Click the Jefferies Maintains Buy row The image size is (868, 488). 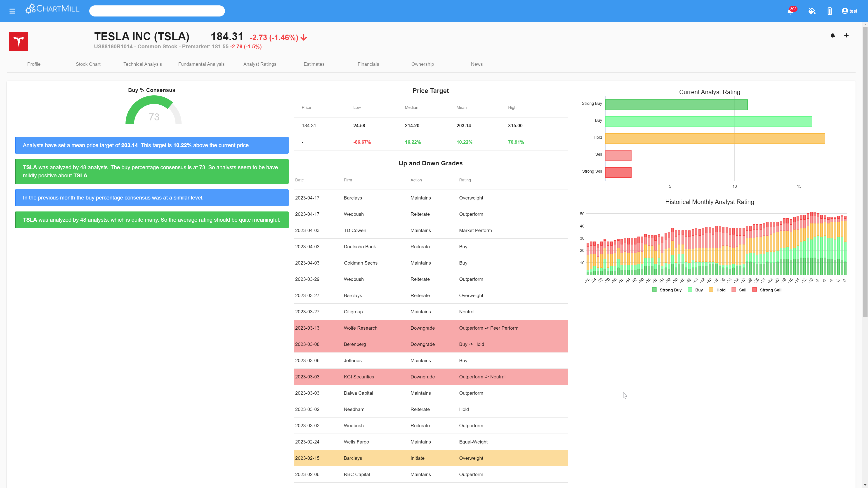[431, 361]
